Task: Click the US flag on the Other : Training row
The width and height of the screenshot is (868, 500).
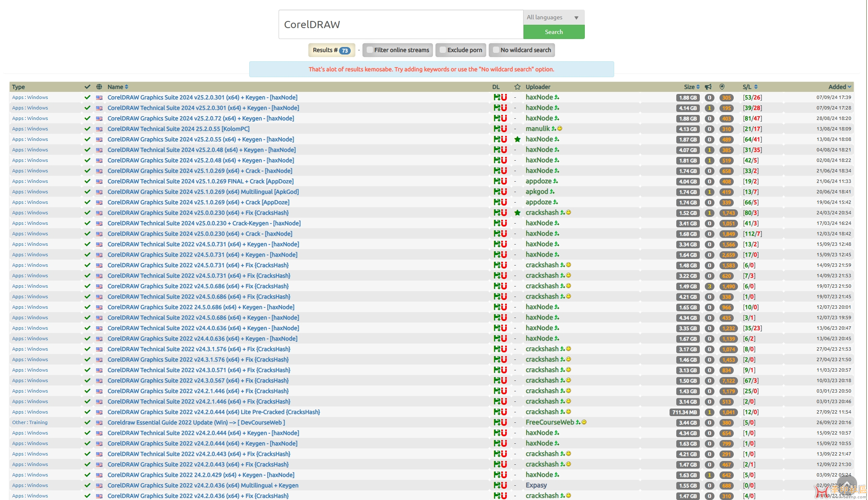Action: click(x=99, y=423)
